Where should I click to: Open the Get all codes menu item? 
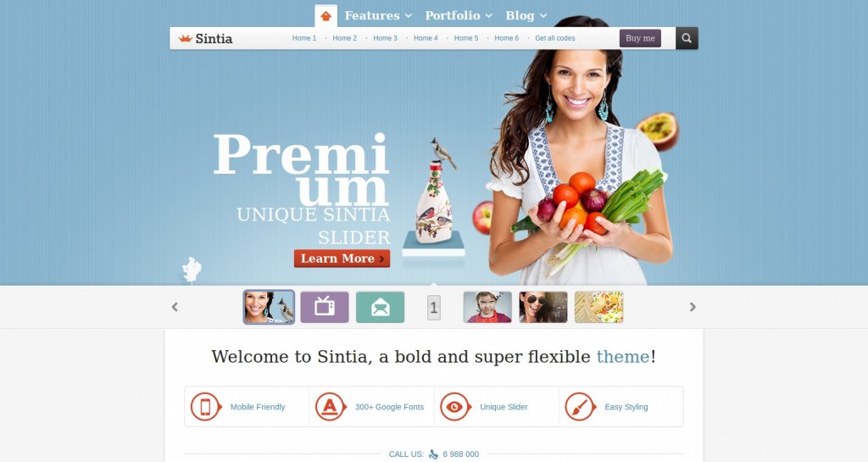click(x=554, y=38)
